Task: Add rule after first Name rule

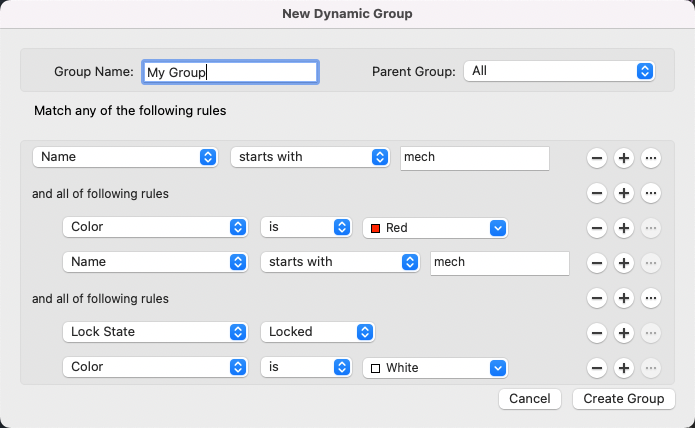Action: click(623, 158)
